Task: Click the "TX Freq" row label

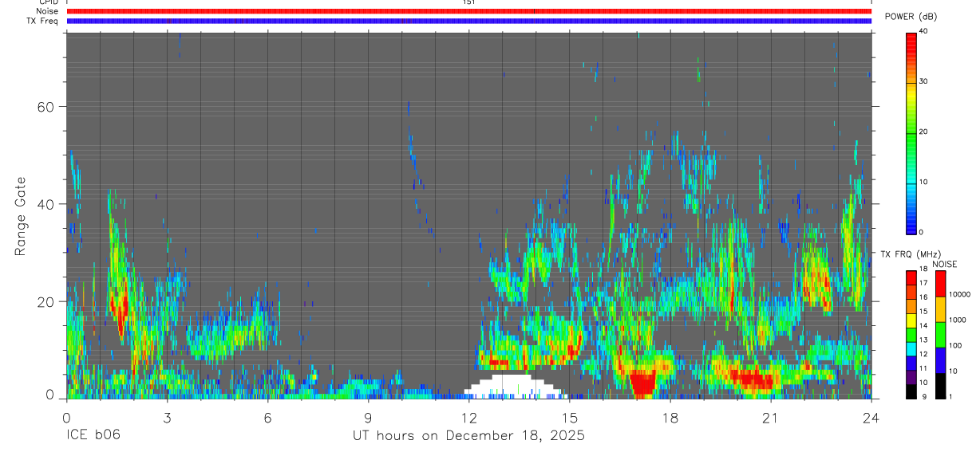Action: [42, 21]
